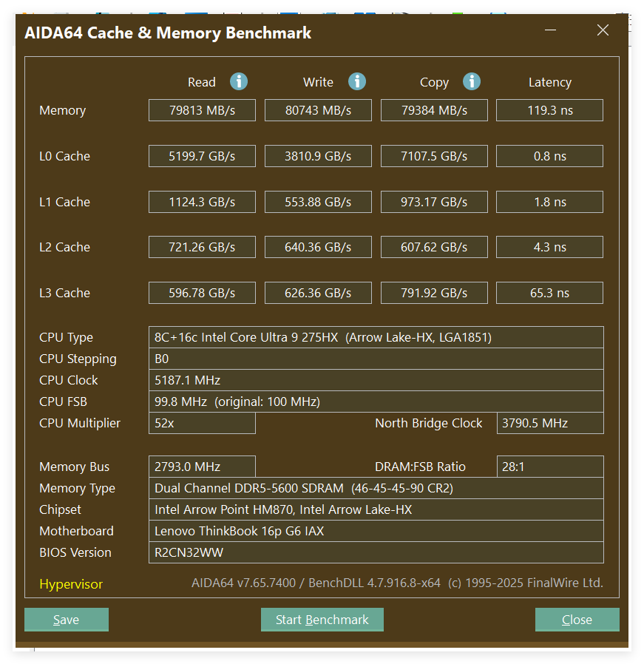Select L2 Cache read 721.26 GB/s
This screenshot has height=664, width=644.
coord(202,247)
